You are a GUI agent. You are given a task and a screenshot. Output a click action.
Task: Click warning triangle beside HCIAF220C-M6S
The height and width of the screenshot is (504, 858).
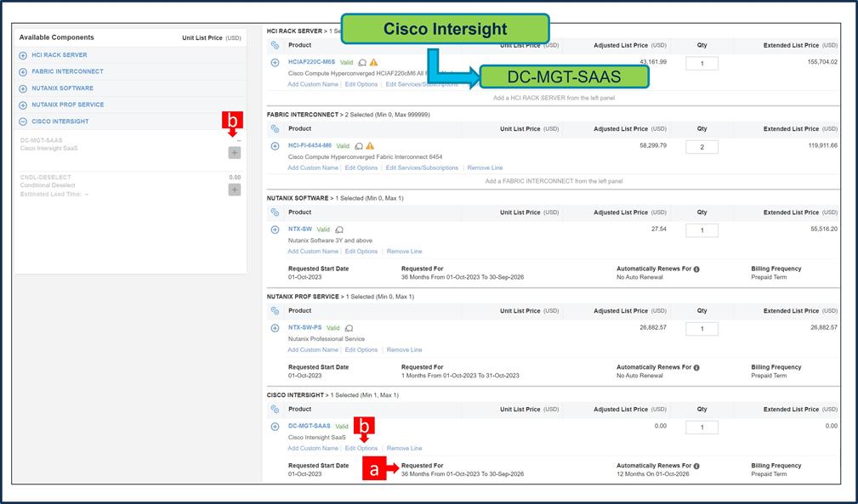point(373,62)
